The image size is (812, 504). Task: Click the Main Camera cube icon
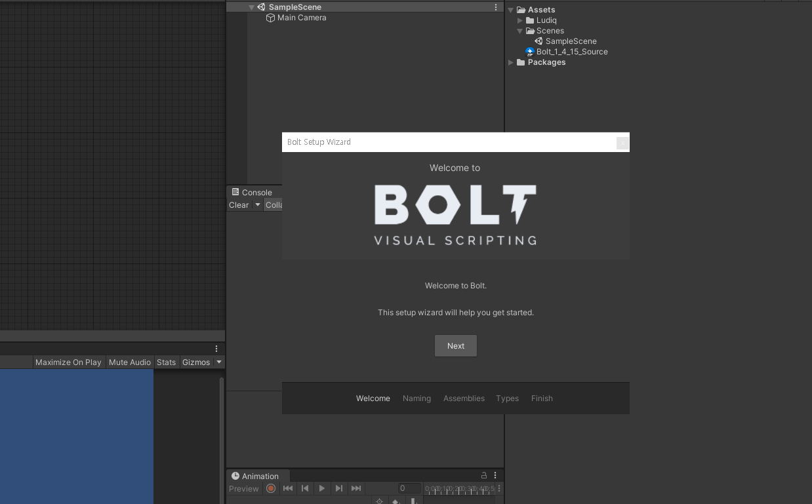click(x=270, y=18)
